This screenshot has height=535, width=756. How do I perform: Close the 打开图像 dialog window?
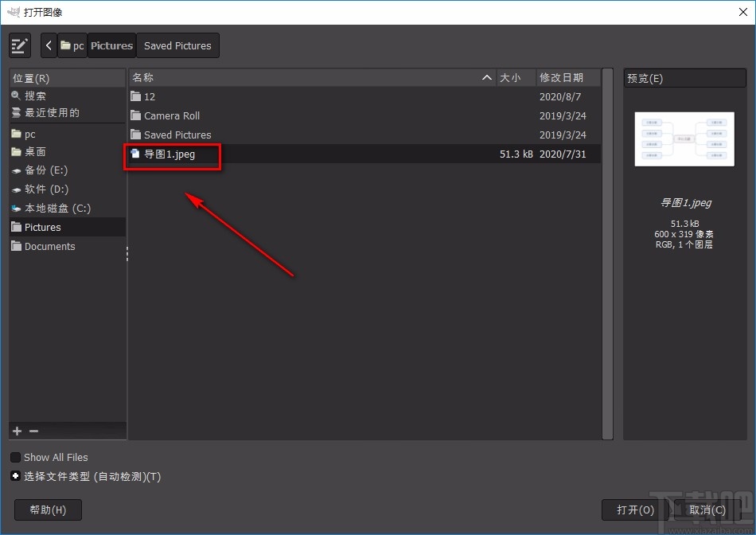[x=743, y=12]
